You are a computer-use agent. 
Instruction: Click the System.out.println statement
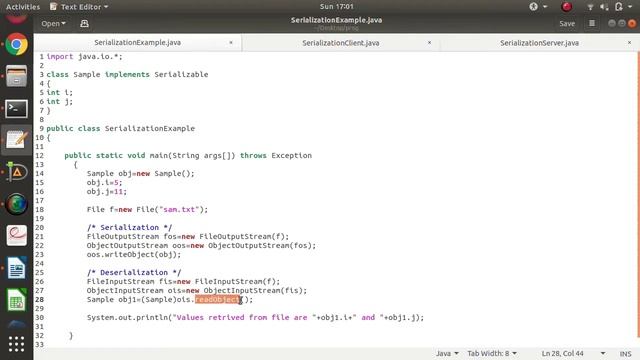point(255,318)
